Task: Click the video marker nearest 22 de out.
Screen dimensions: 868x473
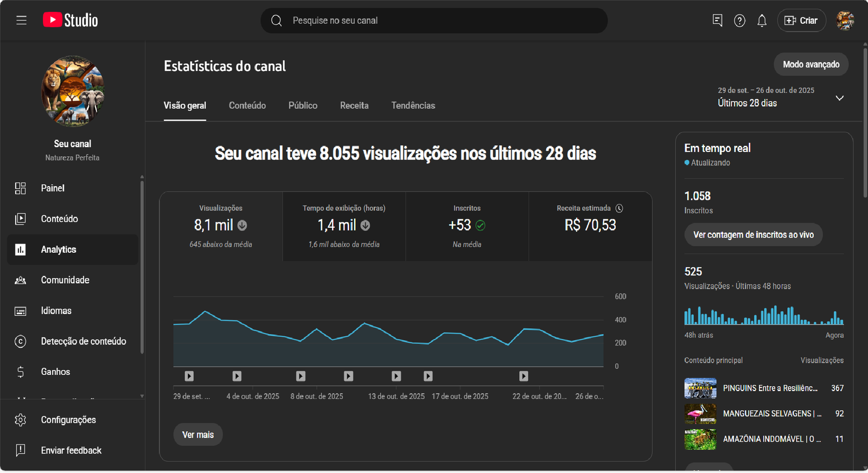Action: 524,376
